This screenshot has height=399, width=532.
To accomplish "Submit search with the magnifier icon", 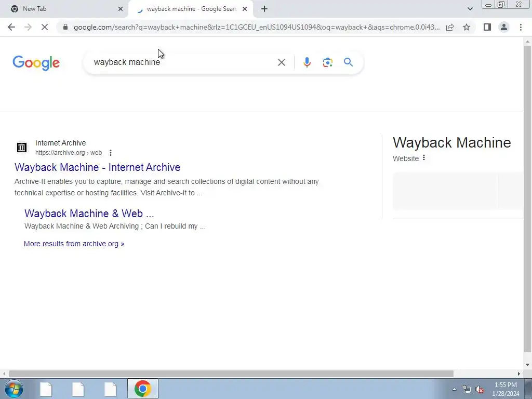I will [x=348, y=62].
